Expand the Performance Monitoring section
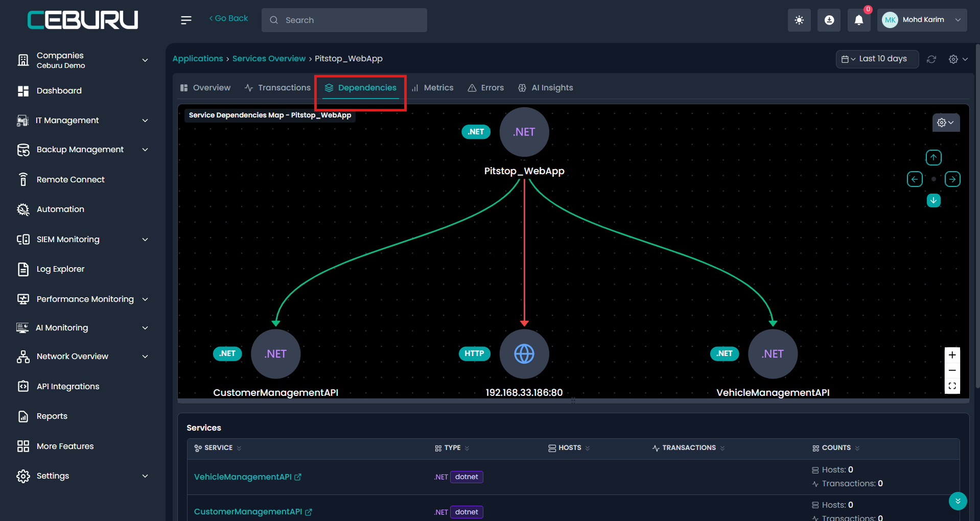 (145, 299)
